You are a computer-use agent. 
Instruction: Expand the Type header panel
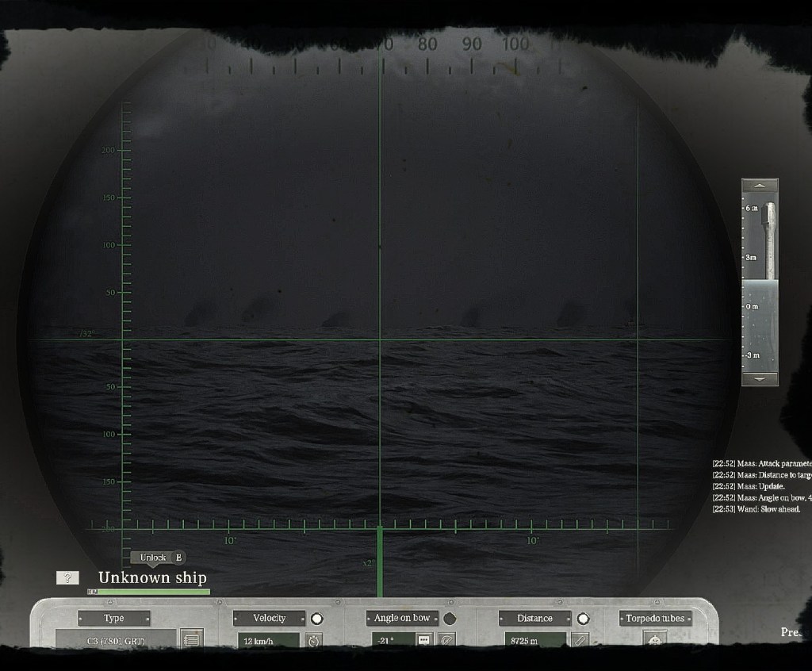tap(114, 619)
